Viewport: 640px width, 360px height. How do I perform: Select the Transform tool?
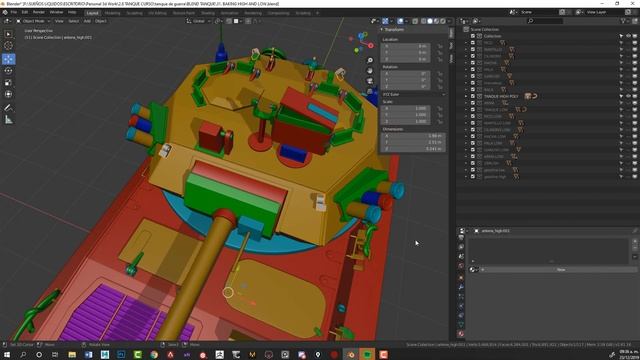coord(8,94)
